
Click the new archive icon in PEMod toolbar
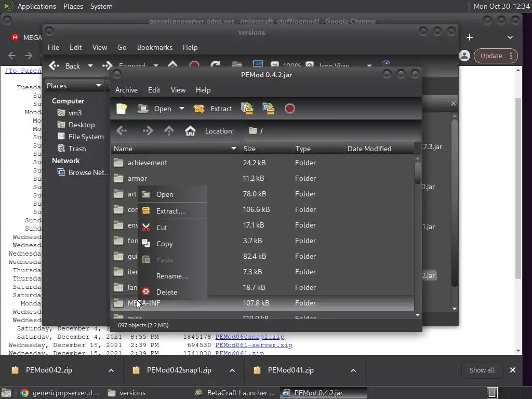click(x=122, y=109)
